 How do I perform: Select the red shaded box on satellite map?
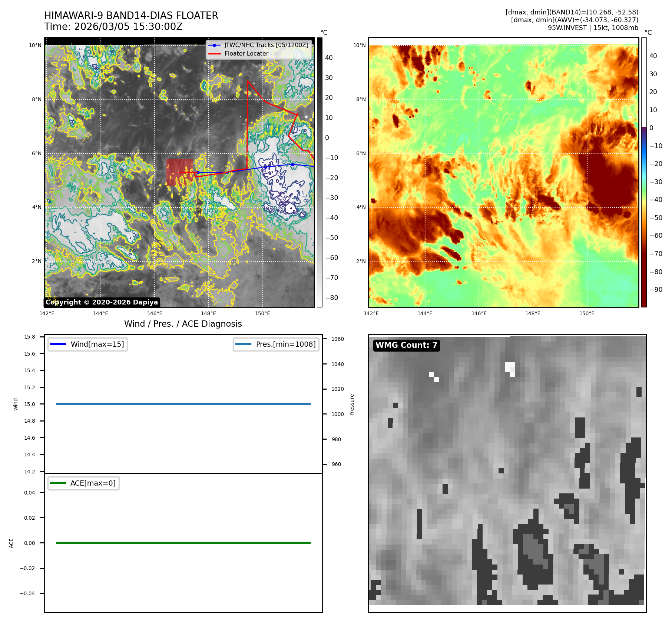coord(179,172)
